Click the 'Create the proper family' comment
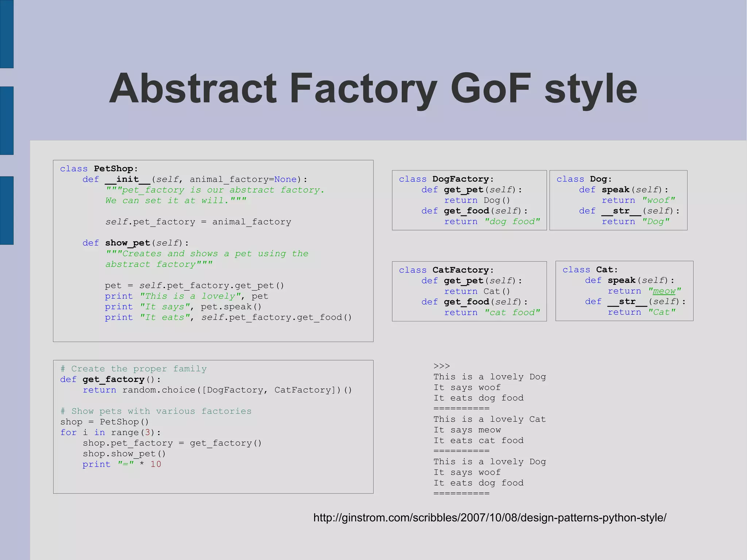 133,369
